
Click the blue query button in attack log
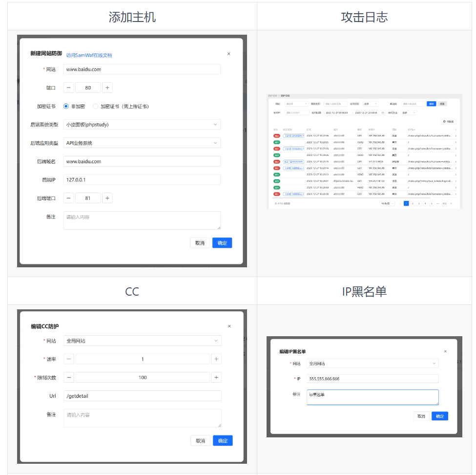[x=432, y=104]
